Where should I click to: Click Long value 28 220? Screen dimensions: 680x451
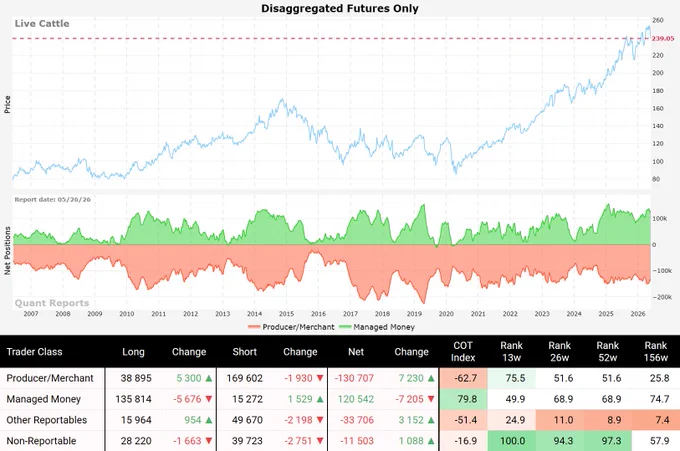point(136,441)
